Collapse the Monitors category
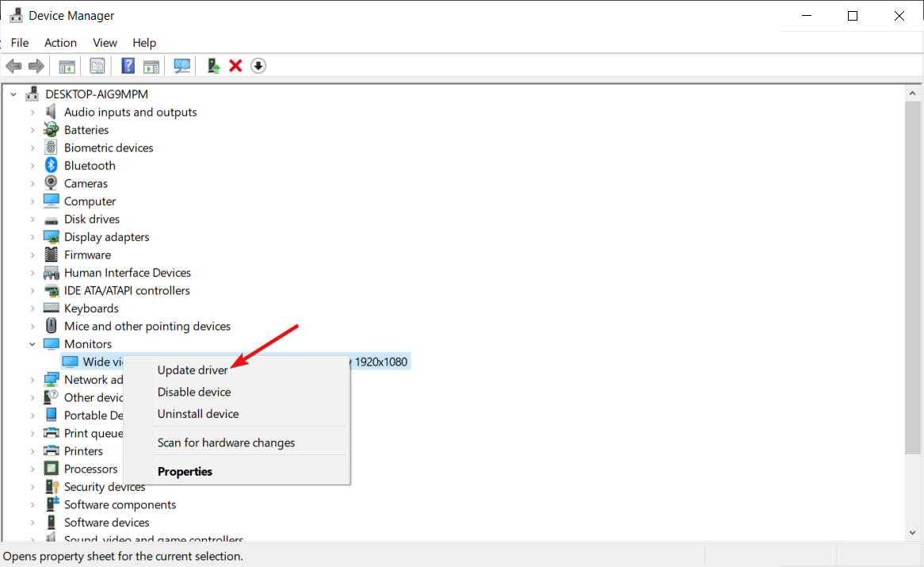The width and height of the screenshot is (924, 567). click(x=32, y=344)
